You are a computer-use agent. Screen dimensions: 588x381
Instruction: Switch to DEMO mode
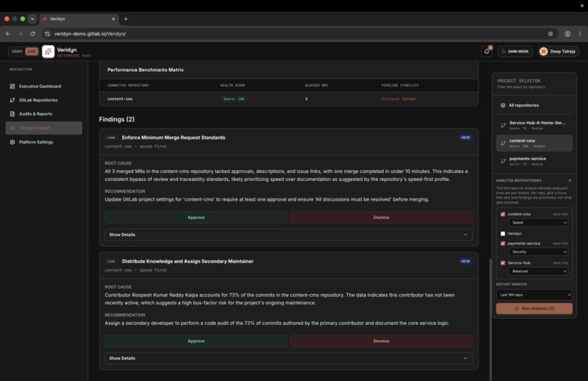17,51
